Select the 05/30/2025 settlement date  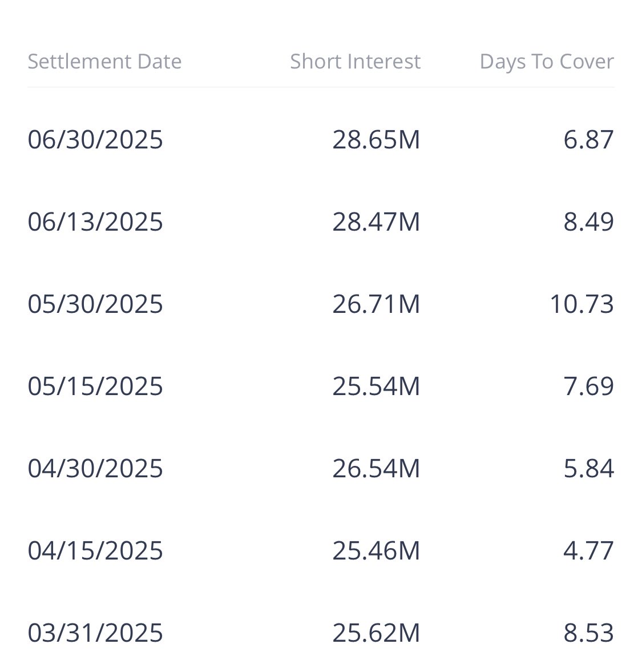pyautogui.click(x=95, y=304)
